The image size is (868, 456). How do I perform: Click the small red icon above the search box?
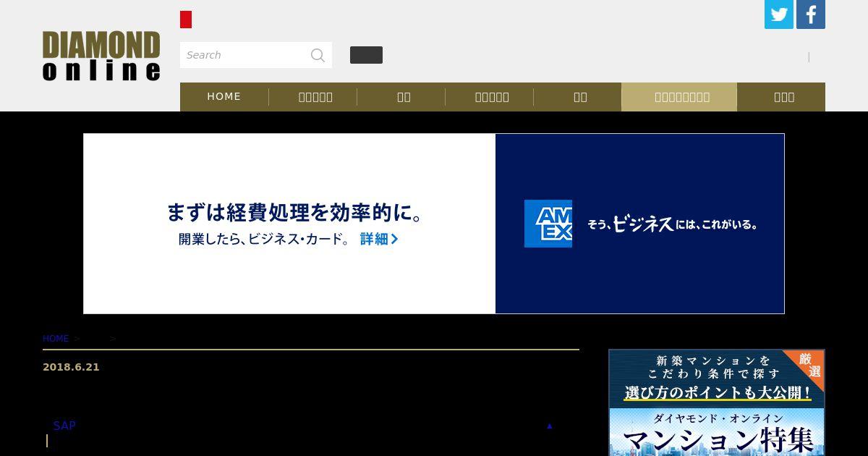point(186,20)
